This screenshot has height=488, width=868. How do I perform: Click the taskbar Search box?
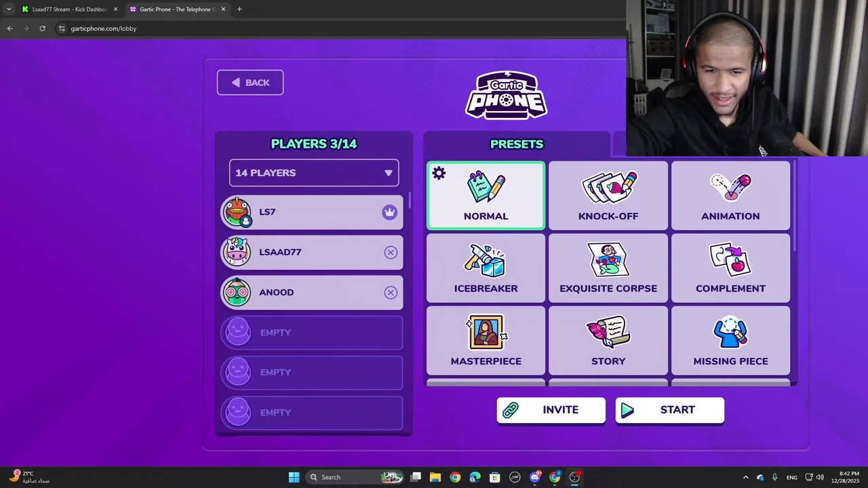(355, 477)
